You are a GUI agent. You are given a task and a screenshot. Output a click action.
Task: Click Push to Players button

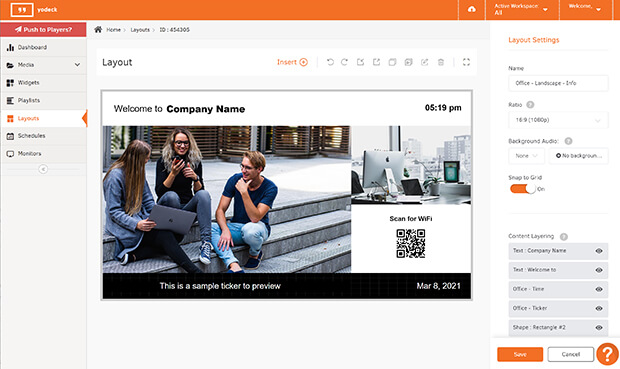point(43,29)
